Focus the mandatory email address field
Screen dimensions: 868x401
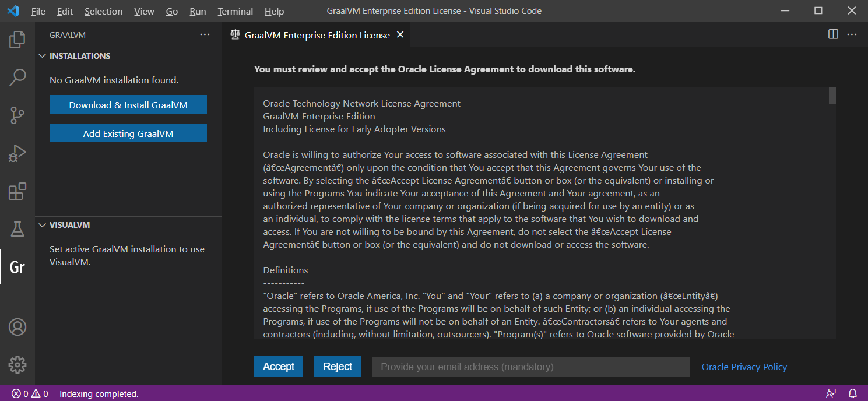tap(531, 367)
